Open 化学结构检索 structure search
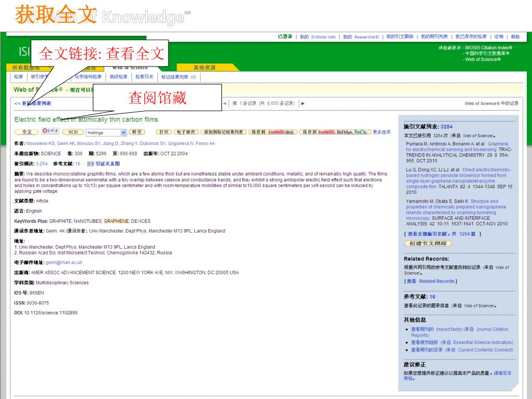Image resolution: width=532 pixels, height=399 pixels. 88,77
